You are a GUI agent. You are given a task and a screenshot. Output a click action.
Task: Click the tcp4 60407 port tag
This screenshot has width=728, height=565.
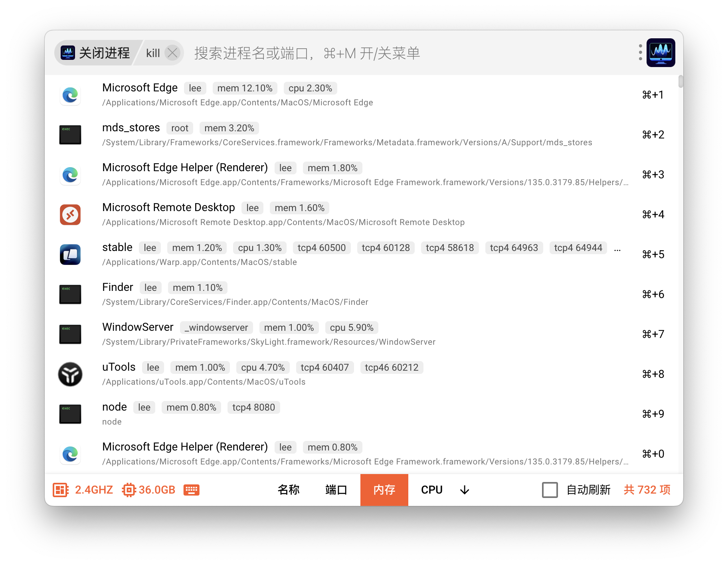click(325, 367)
